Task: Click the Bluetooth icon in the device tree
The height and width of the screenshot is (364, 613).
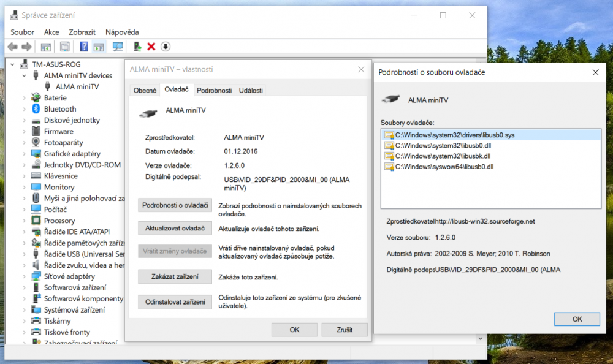Action: coord(36,109)
